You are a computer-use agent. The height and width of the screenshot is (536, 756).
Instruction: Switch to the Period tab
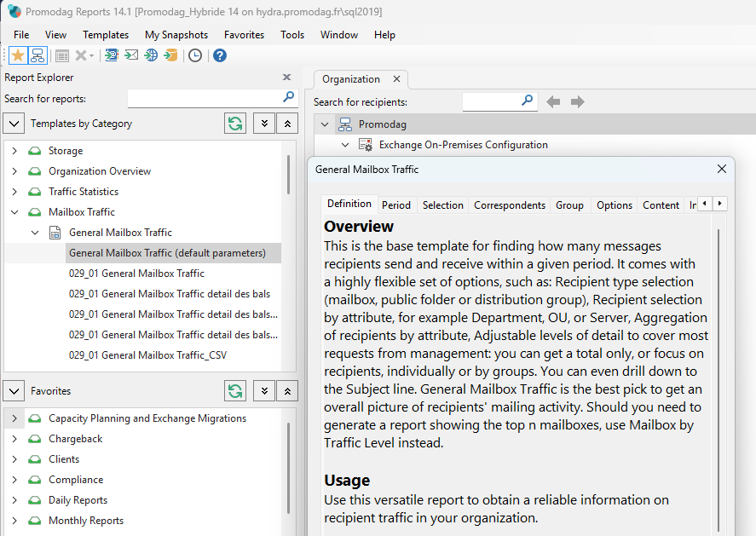pyautogui.click(x=395, y=205)
